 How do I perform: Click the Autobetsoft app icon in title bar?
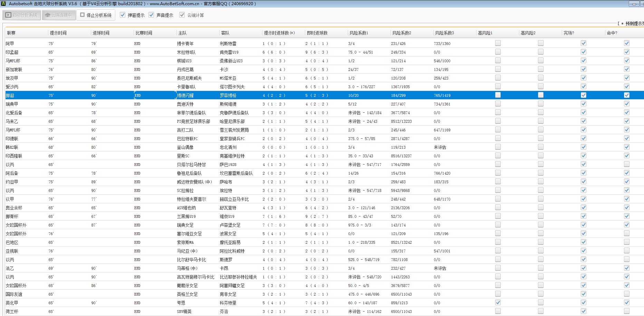[3, 3]
